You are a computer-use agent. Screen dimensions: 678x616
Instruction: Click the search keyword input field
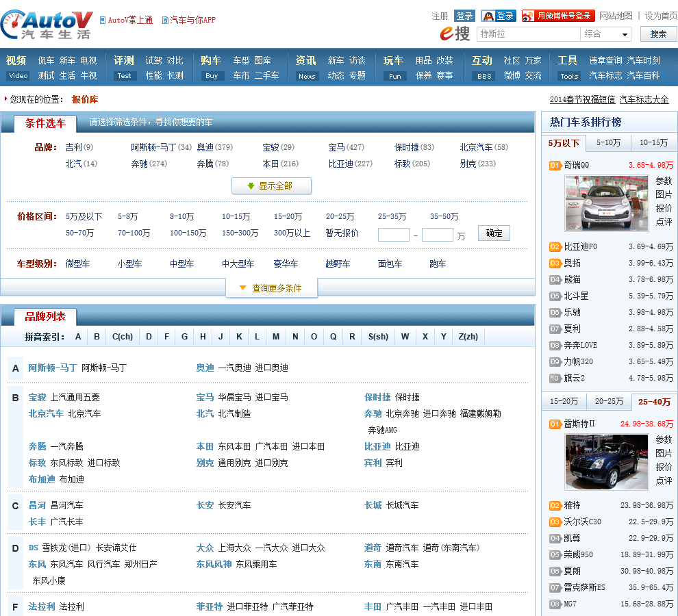[528, 34]
